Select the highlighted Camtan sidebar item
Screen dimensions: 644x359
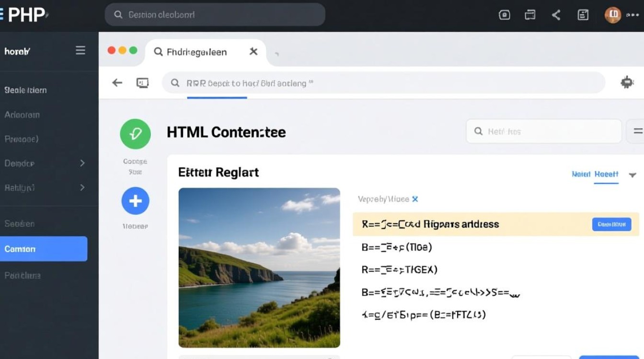click(x=44, y=249)
